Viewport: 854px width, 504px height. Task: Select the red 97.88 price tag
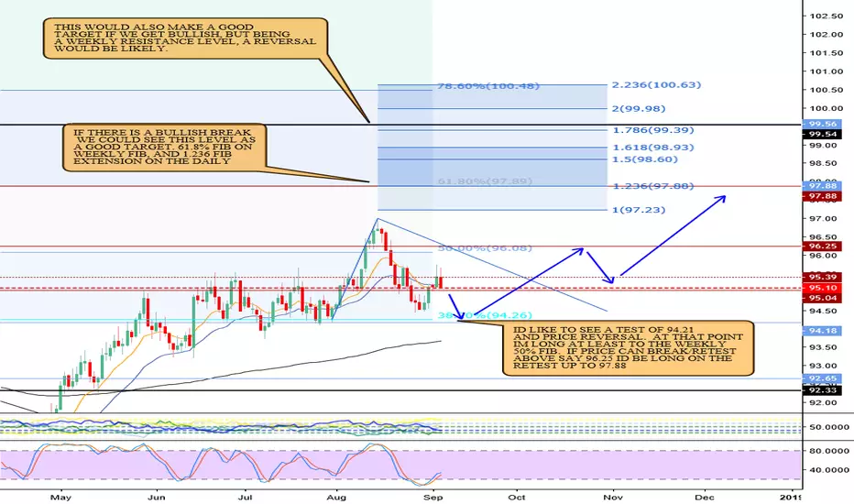pos(822,196)
